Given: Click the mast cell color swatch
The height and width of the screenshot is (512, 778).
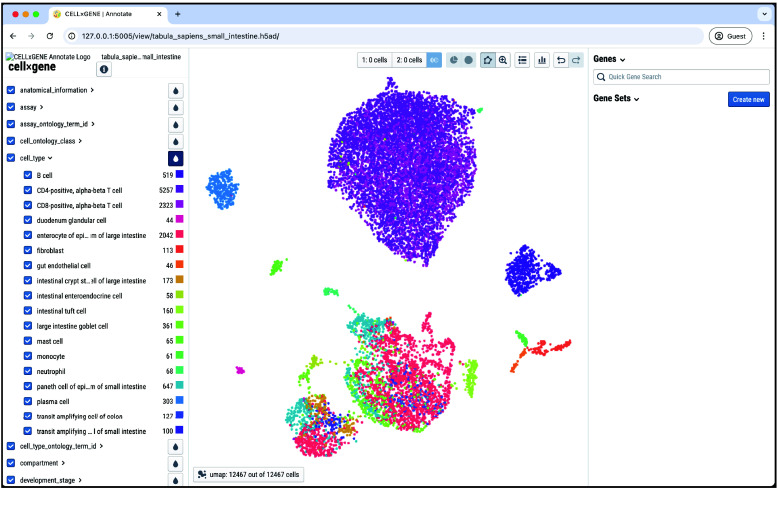Looking at the screenshot, I should click(x=179, y=341).
